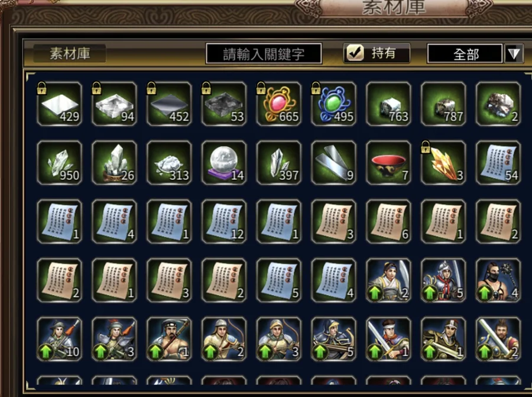Pick the orange crystal shard item count 3

[443, 163]
